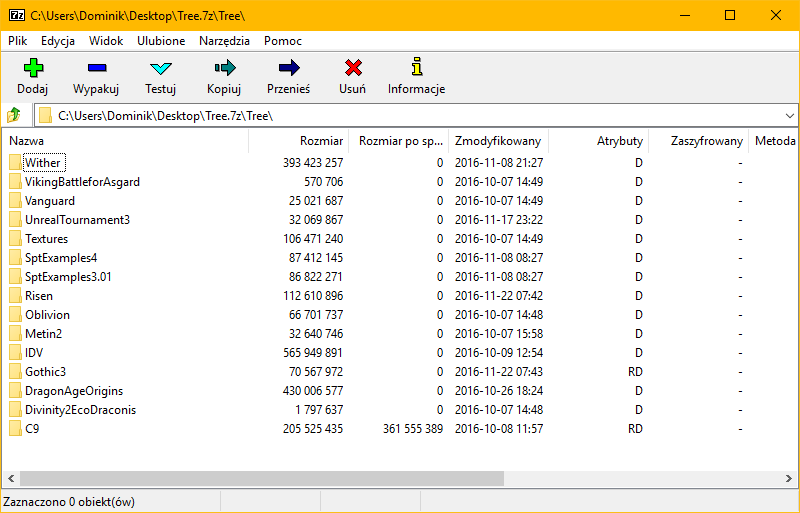This screenshot has height=513, width=800.
Task: Click the Kopiuj arrow icon
Action: point(224,68)
